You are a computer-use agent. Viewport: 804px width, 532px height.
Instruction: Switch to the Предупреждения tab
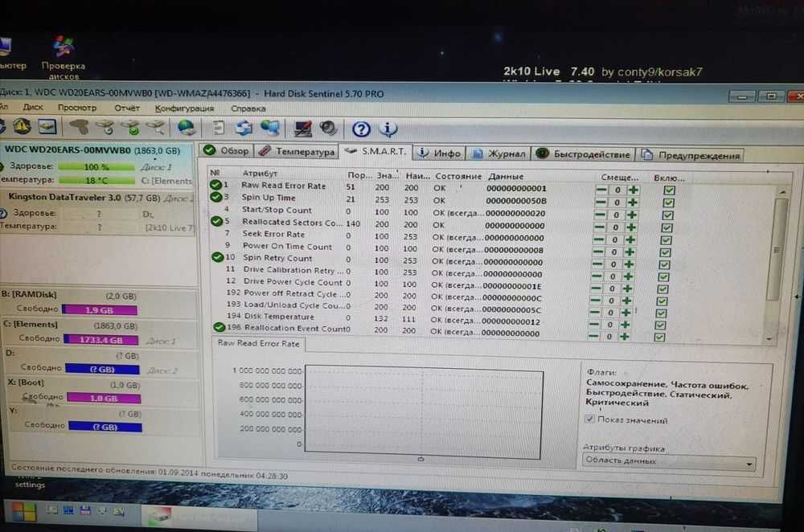(x=691, y=155)
